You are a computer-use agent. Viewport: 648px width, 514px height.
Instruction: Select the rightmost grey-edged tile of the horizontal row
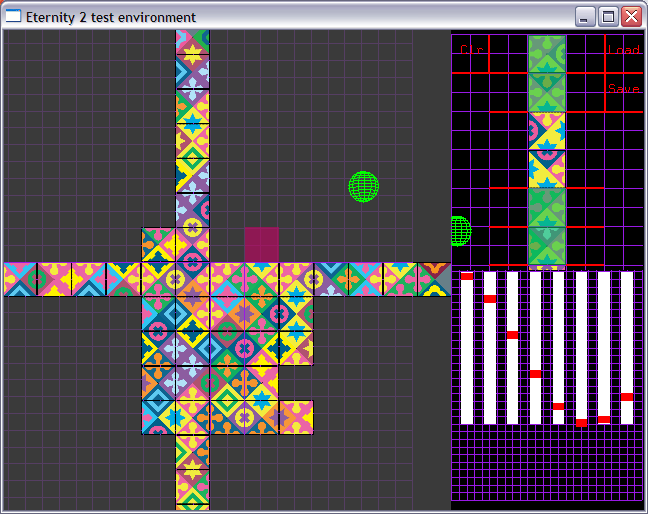click(x=434, y=279)
